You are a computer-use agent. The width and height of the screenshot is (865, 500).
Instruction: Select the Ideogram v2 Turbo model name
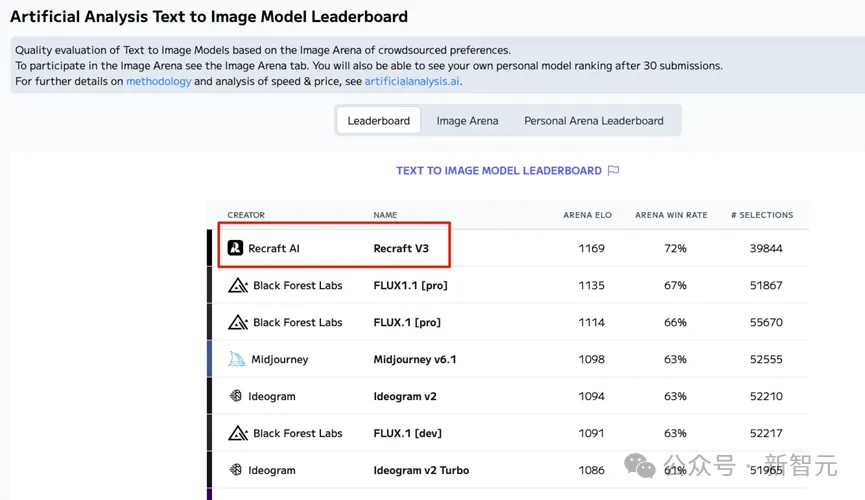point(421,470)
